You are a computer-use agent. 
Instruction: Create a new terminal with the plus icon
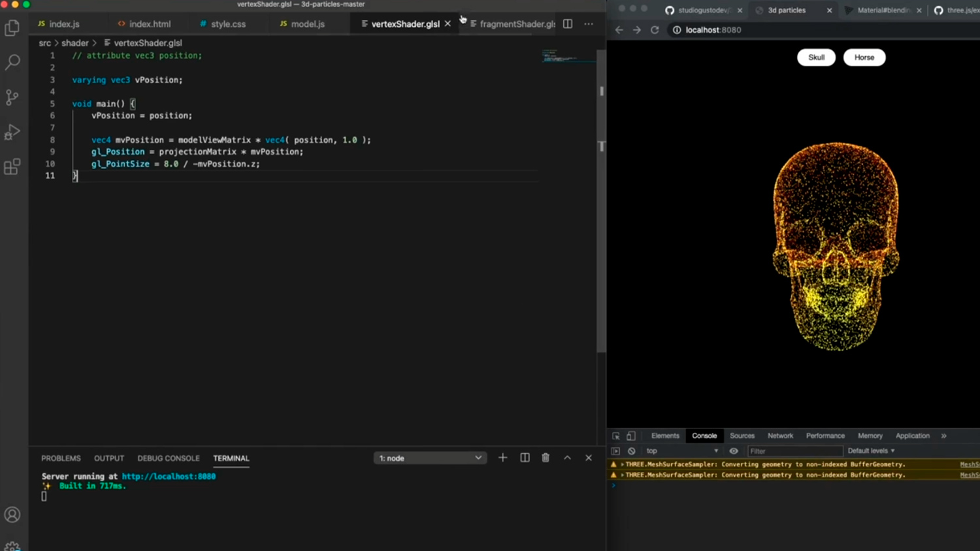pos(502,458)
